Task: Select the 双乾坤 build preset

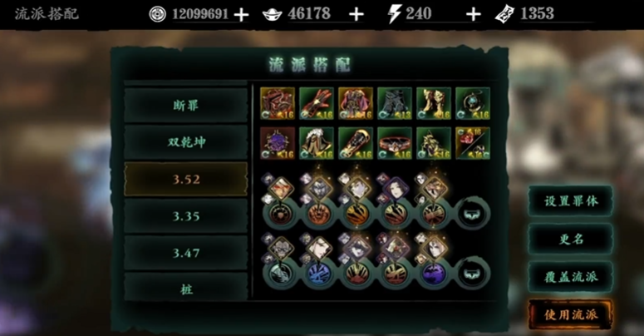Action: click(185, 142)
